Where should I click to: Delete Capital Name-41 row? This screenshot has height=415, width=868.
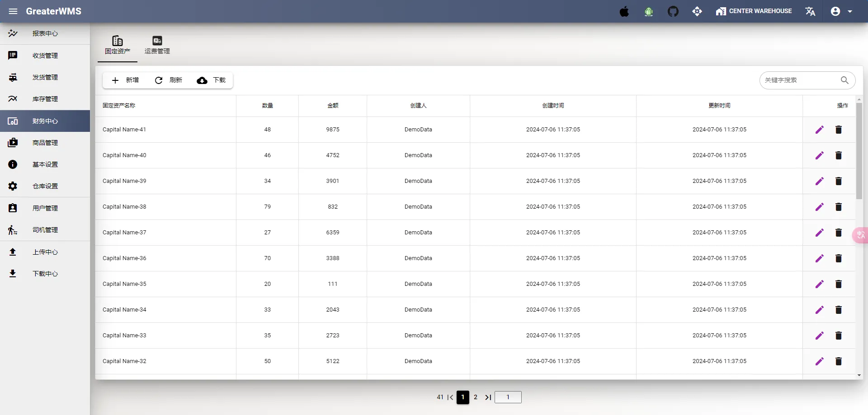pyautogui.click(x=839, y=130)
